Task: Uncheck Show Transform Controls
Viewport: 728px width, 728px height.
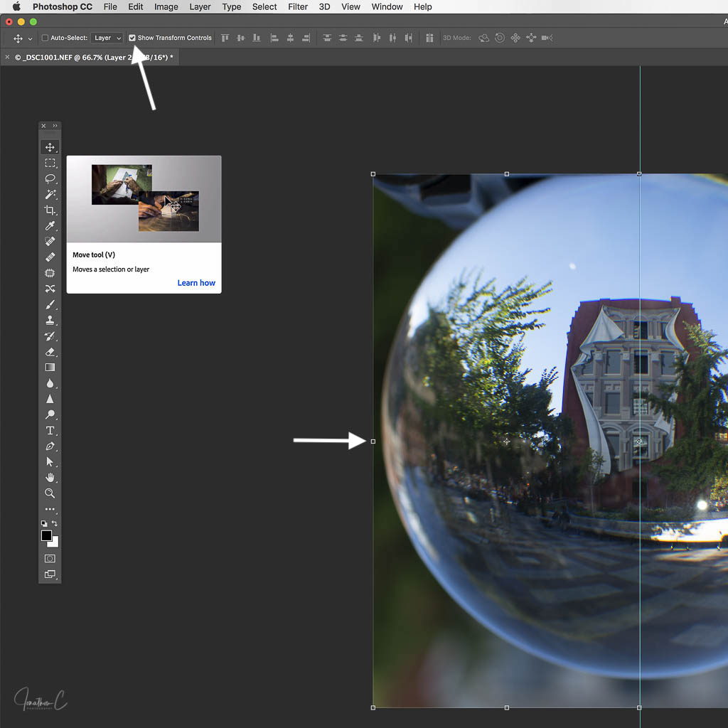Action: 132,38
